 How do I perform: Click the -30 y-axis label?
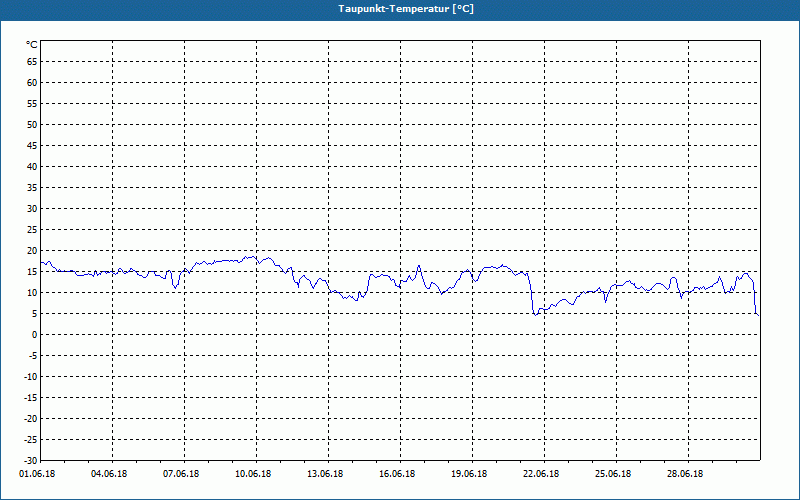coord(31,460)
